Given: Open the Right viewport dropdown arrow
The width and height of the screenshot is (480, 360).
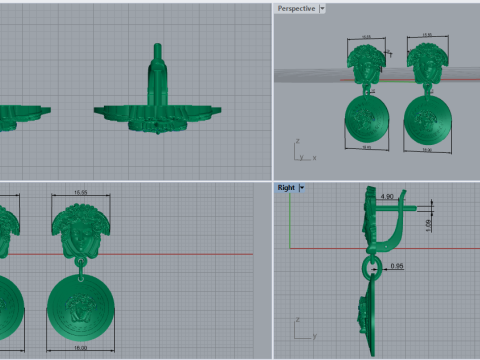Looking at the screenshot, I should (302, 188).
